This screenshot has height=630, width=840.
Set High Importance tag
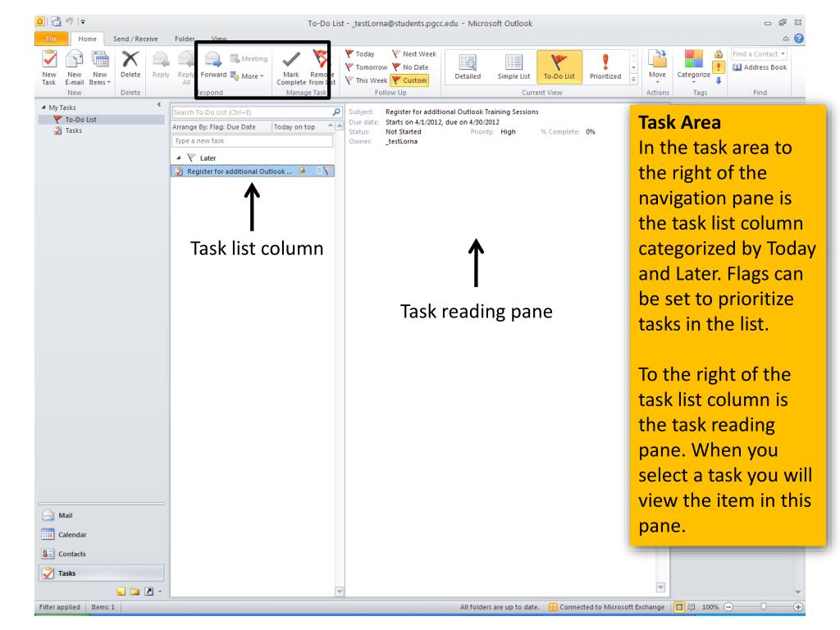(x=719, y=67)
